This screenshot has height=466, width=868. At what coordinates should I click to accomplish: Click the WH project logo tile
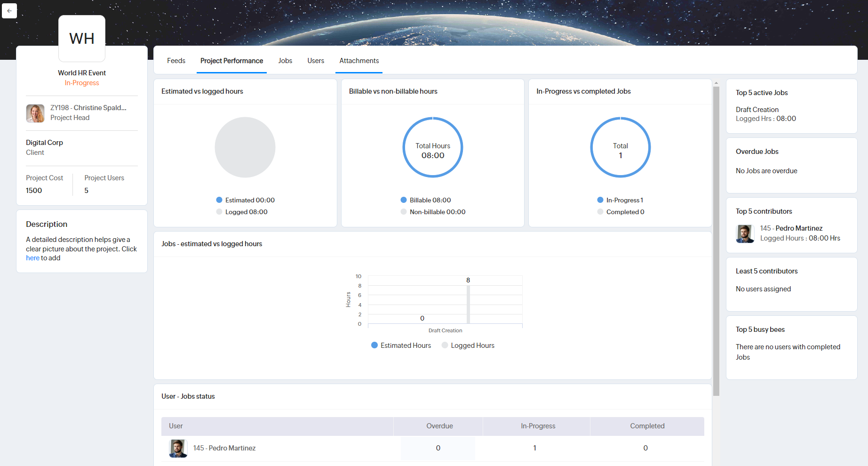coord(82,39)
